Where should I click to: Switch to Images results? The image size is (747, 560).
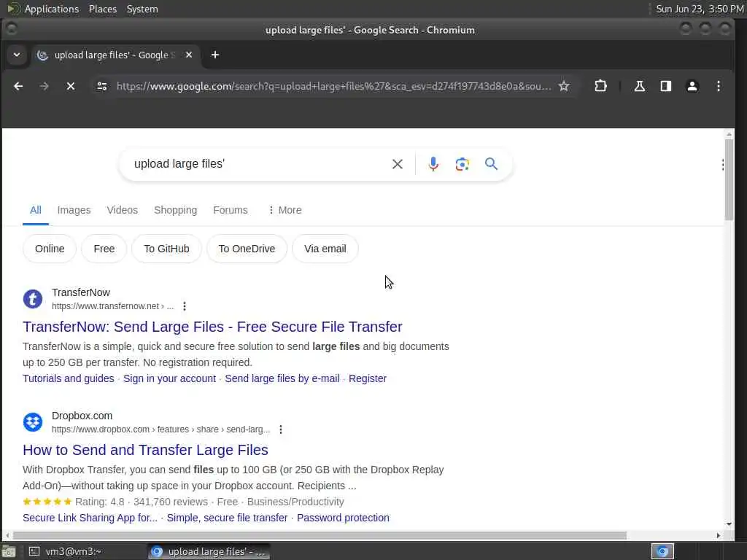(x=74, y=210)
